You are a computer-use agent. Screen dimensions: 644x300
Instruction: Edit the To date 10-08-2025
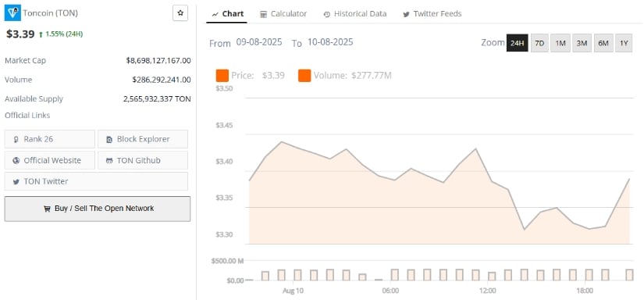coord(330,42)
